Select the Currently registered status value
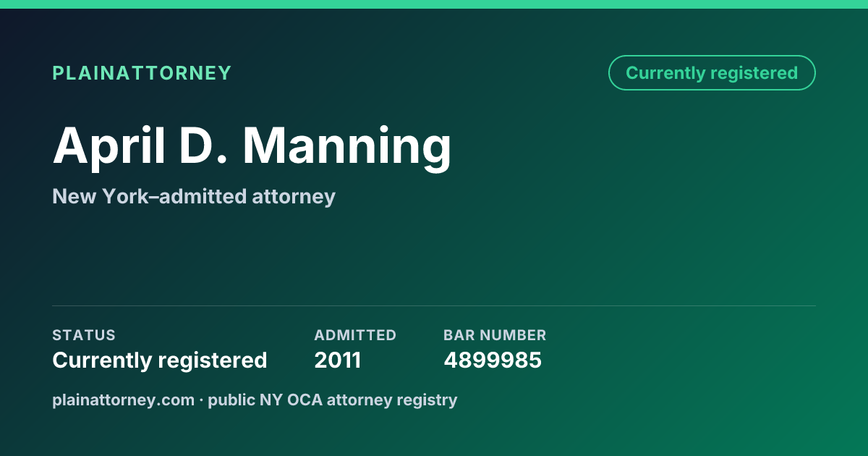The image size is (868, 456). [160, 360]
